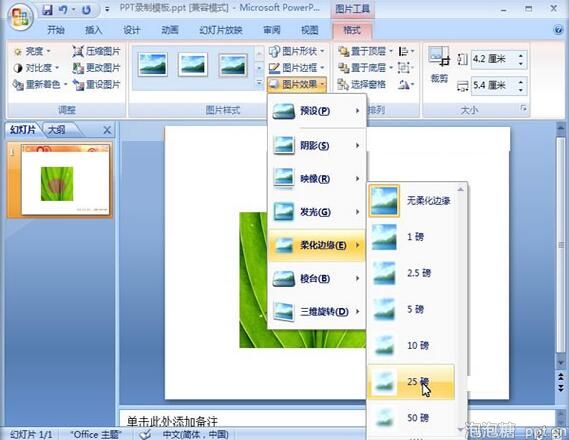Switch to the 设计 tab

[x=131, y=30]
